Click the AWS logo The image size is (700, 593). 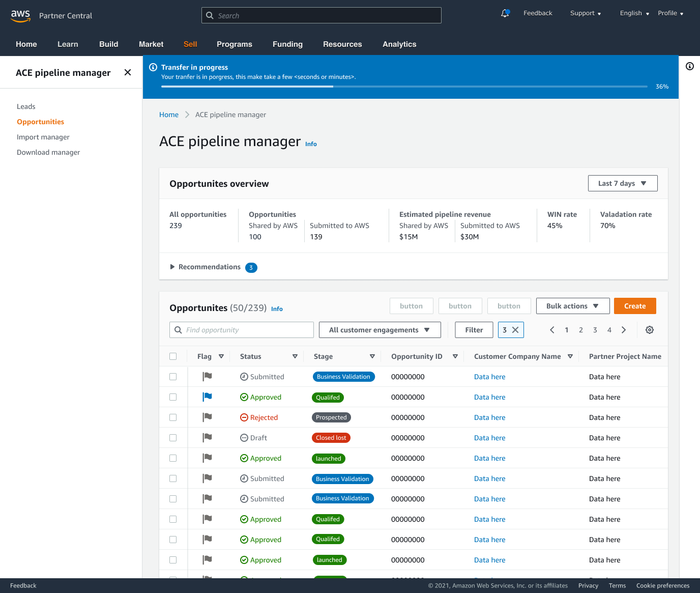pos(20,16)
